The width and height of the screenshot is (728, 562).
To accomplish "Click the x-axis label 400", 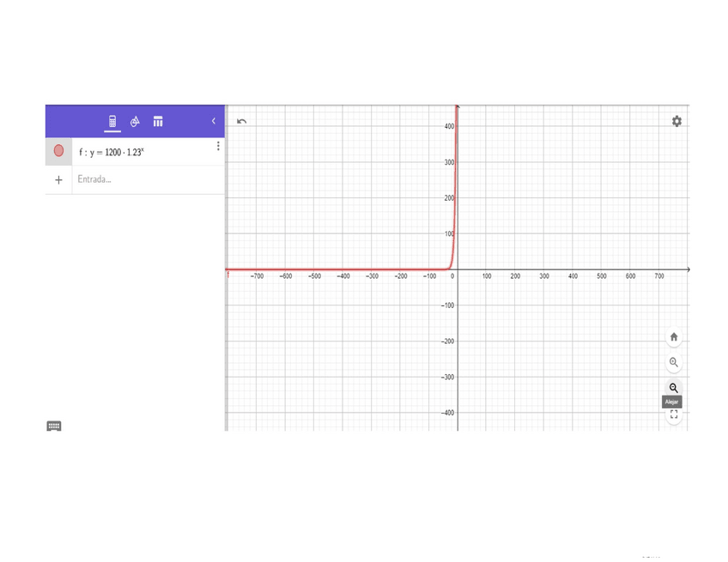I will point(573,276).
